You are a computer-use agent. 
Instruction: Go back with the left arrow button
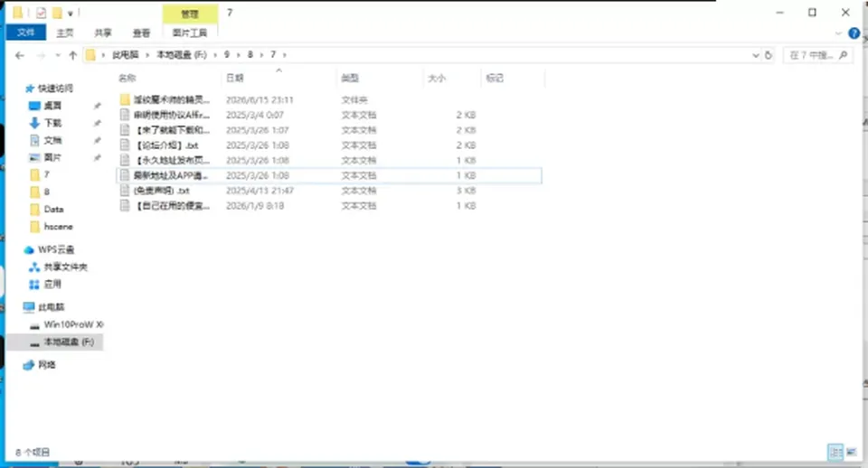coord(20,55)
